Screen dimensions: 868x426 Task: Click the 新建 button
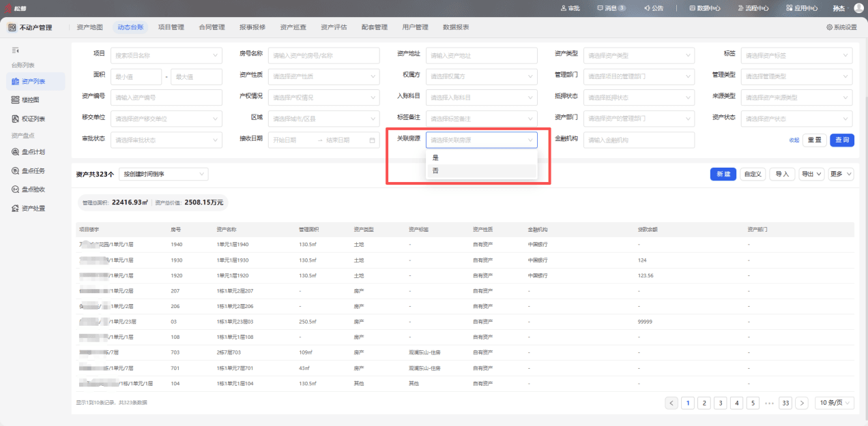(x=723, y=174)
